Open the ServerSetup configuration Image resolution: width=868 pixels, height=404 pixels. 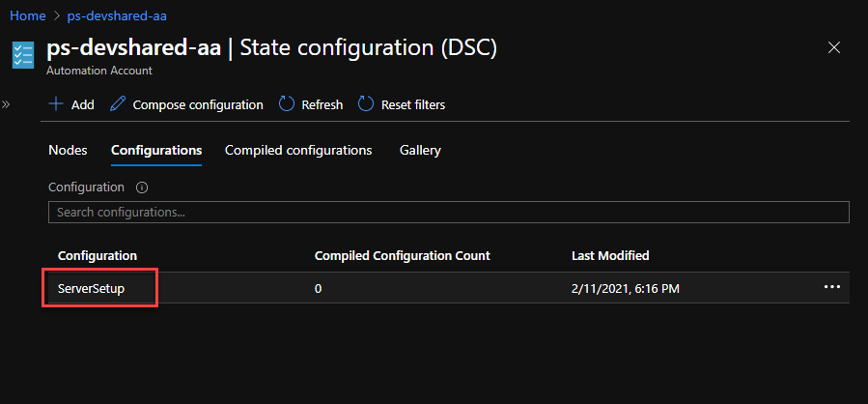click(92, 288)
